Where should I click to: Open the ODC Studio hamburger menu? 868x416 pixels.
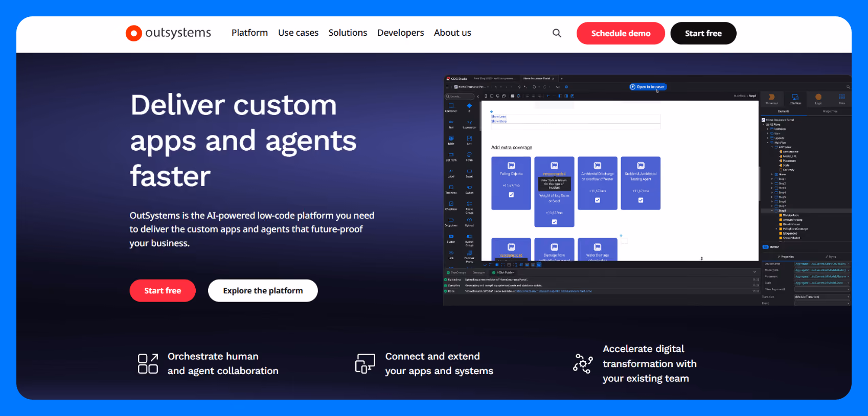coord(448,87)
